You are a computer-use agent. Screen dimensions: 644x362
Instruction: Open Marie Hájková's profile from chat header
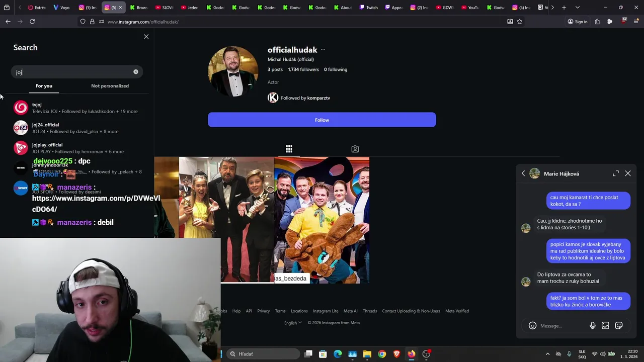click(x=554, y=173)
